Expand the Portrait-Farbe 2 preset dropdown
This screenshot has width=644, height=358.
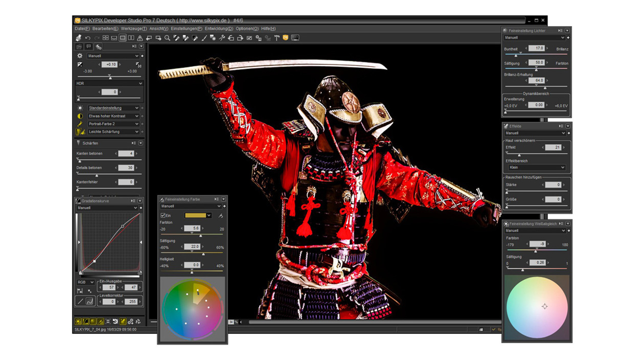pyautogui.click(x=138, y=123)
